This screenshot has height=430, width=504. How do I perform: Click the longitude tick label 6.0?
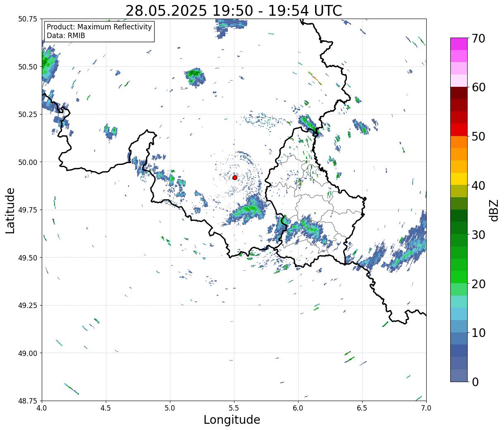298,408
